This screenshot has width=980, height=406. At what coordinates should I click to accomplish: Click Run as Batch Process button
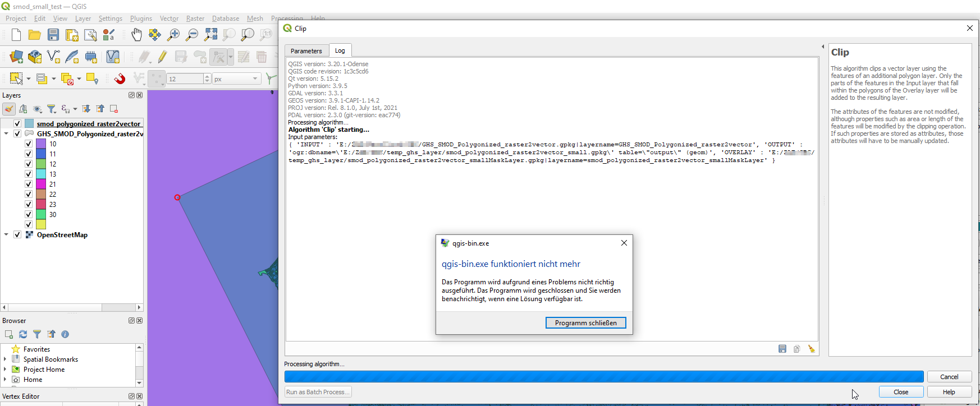(x=318, y=392)
